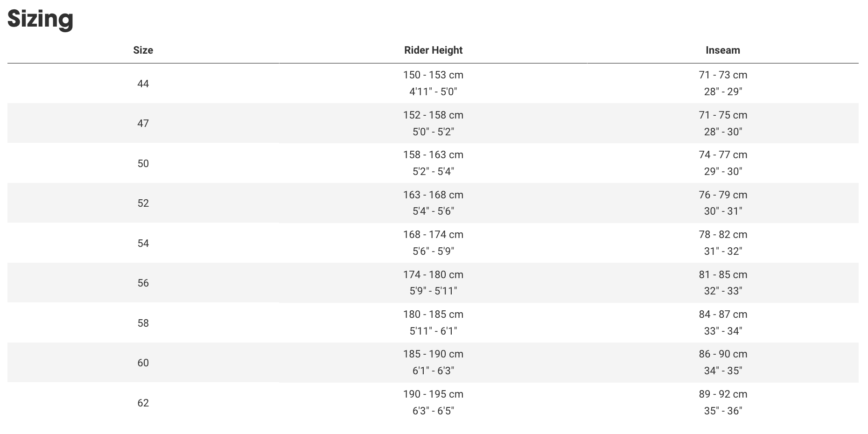Click the 86 - 90 cm inseam value
Viewport: 868px width, 434px height.
(723, 354)
